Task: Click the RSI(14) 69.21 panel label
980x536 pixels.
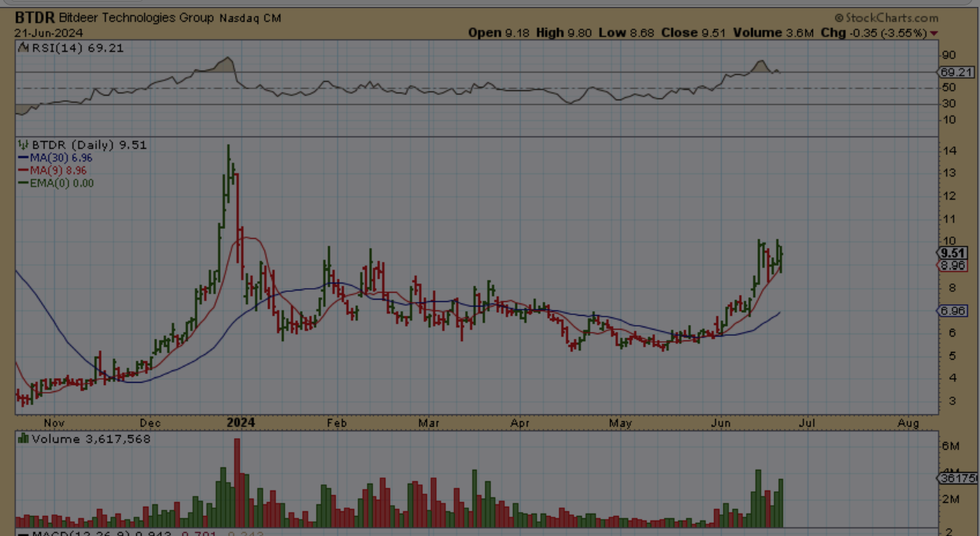Action: (76, 48)
